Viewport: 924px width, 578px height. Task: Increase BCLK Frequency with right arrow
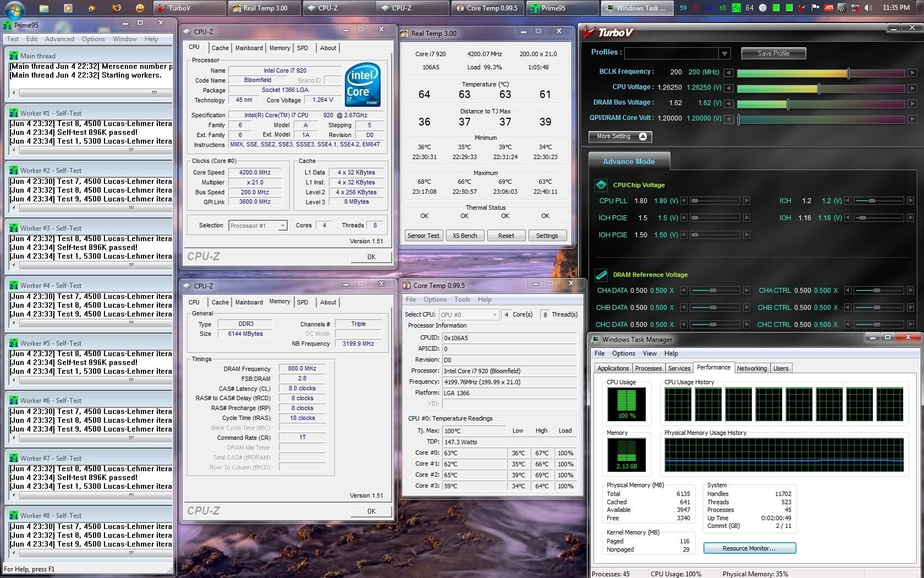pyautogui.click(x=912, y=73)
